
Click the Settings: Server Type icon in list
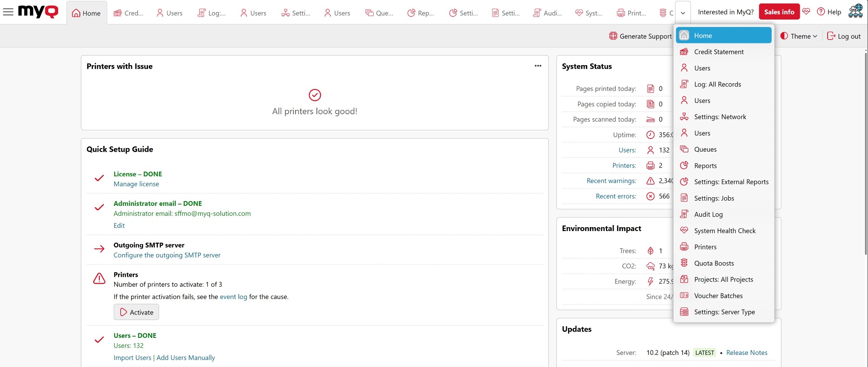click(684, 312)
